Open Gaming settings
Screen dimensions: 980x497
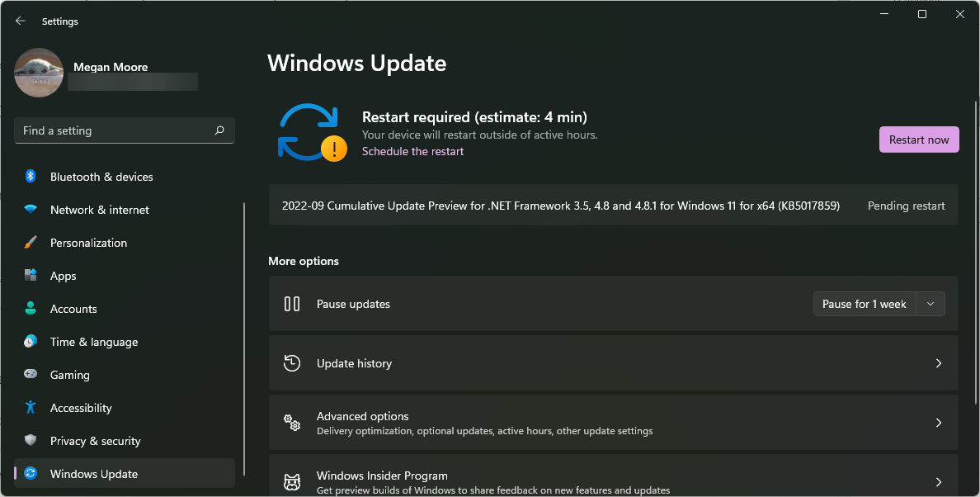point(125,375)
